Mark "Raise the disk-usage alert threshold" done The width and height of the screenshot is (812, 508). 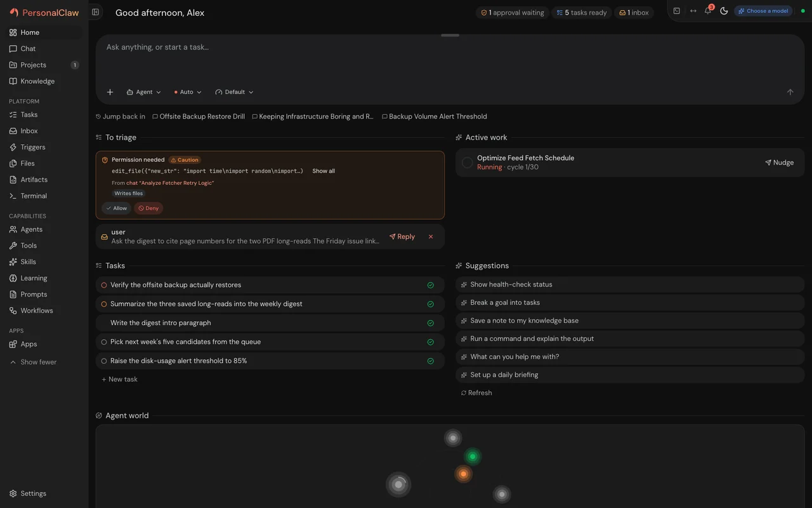[x=431, y=361]
